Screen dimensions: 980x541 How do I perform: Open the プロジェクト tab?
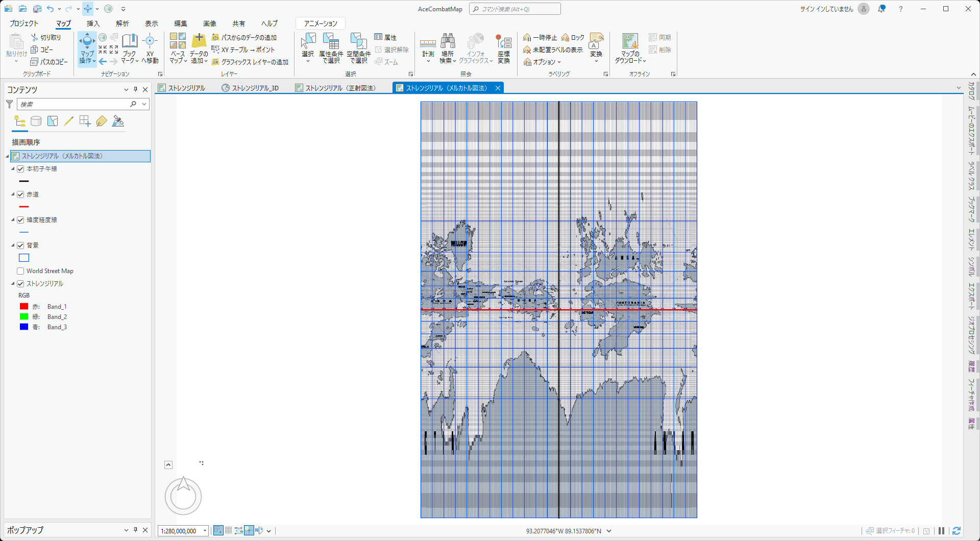point(24,23)
